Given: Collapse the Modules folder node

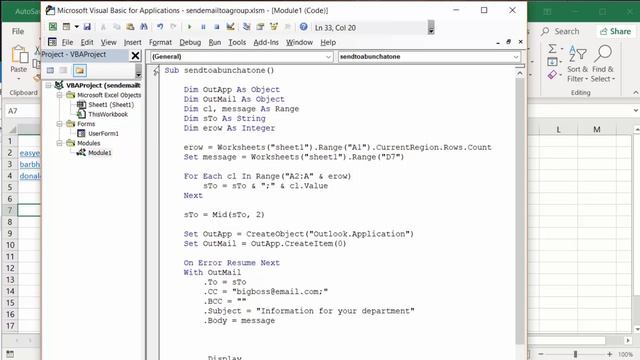Looking at the screenshot, I should click(60, 143).
